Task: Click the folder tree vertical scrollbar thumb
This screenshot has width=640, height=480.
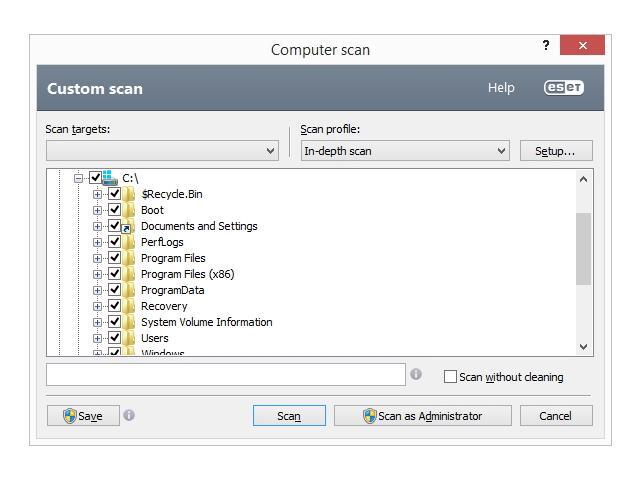Action: pos(584,248)
